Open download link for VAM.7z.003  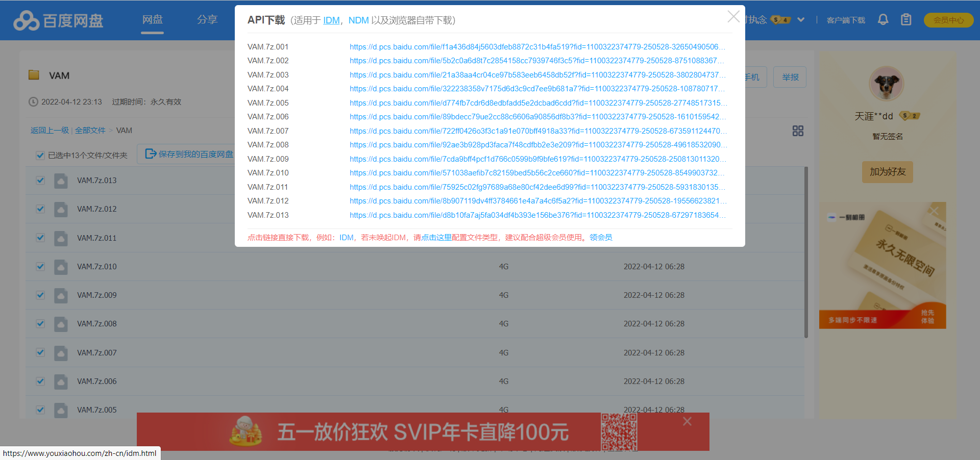click(x=537, y=75)
